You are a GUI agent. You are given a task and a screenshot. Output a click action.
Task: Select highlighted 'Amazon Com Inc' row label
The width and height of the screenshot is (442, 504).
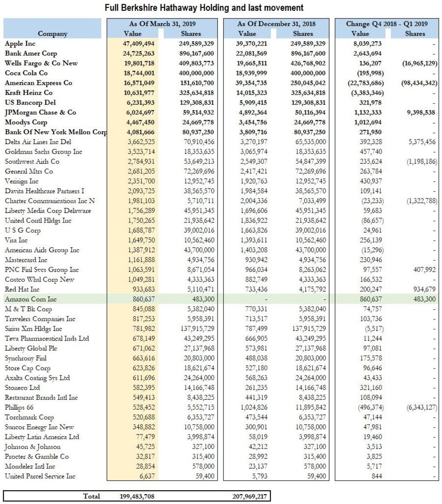coord(31,299)
